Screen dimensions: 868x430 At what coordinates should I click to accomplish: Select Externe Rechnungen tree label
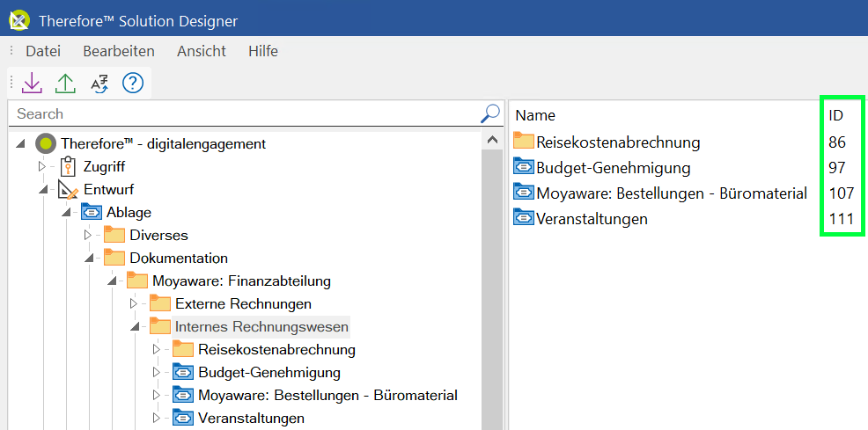pos(244,303)
